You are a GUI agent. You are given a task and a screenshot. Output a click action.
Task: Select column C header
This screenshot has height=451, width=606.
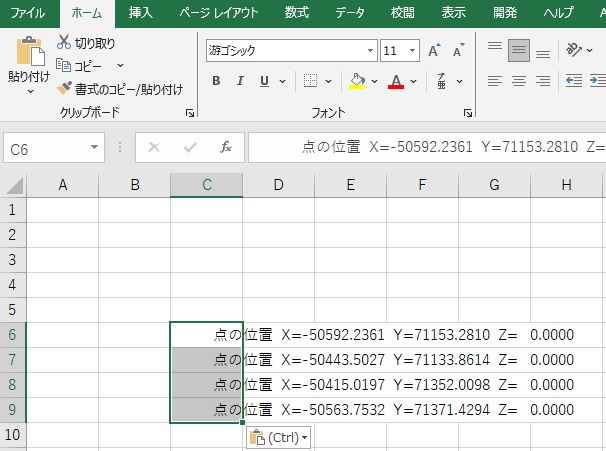[207, 185]
